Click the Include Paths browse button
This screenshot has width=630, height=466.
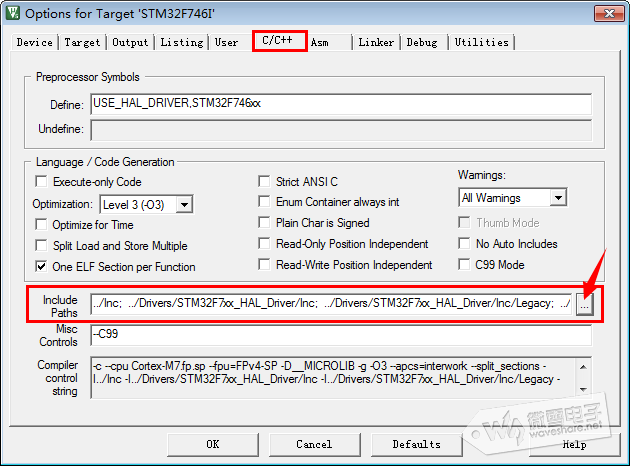pos(584,304)
